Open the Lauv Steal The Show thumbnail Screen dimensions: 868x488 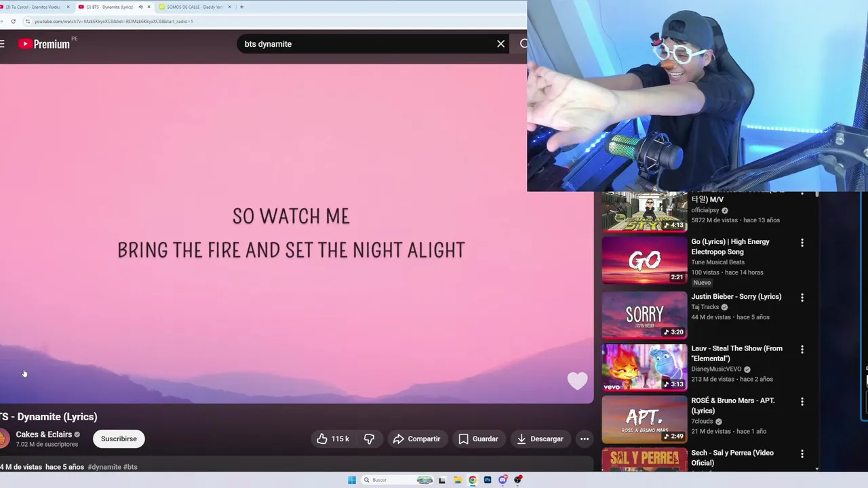click(644, 367)
